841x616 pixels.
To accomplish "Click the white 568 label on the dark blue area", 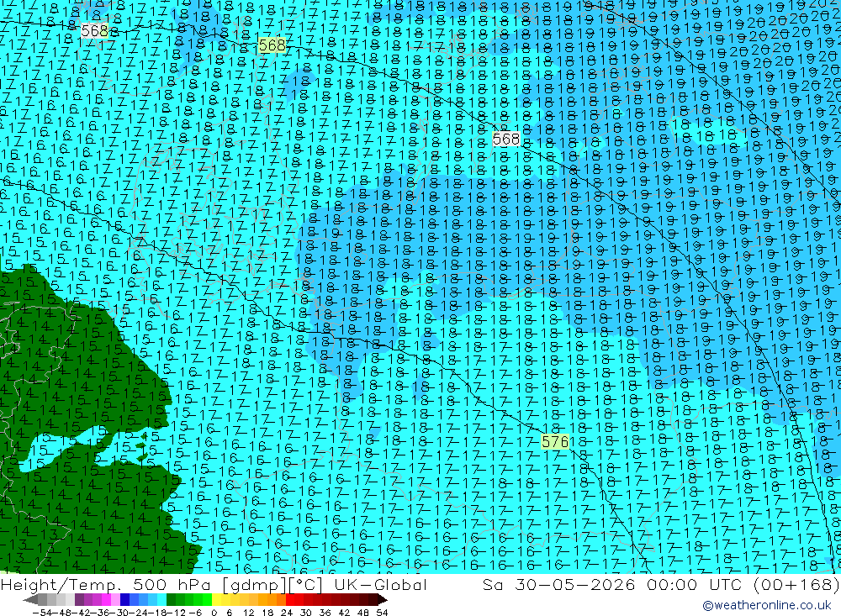I will coord(505,140).
